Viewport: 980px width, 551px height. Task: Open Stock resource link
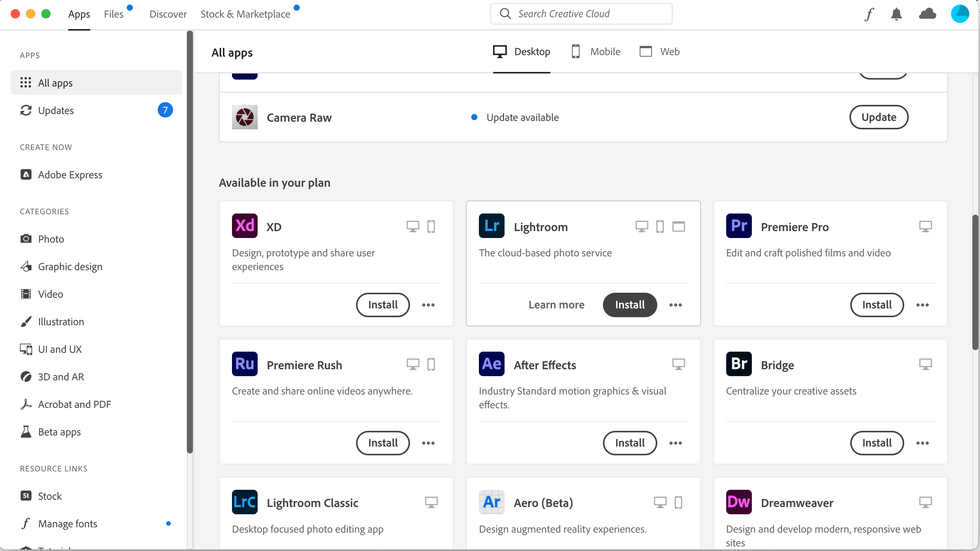96,496
